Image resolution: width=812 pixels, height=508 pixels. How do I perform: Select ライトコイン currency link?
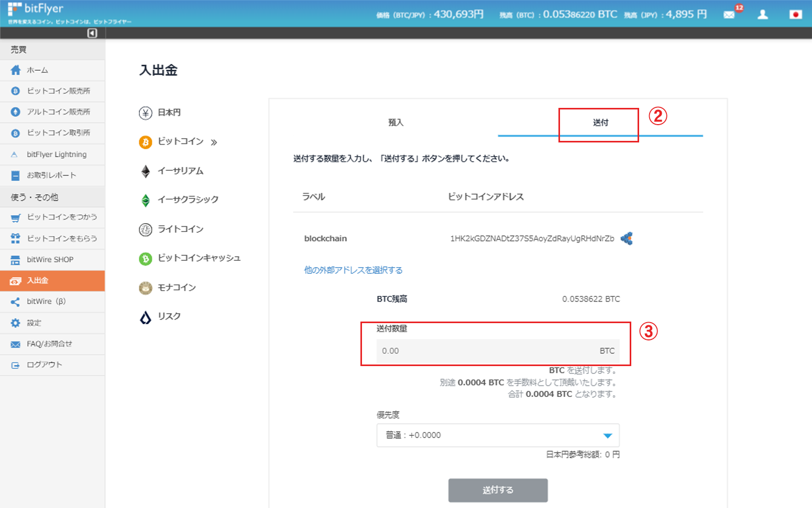pyautogui.click(x=181, y=229)
